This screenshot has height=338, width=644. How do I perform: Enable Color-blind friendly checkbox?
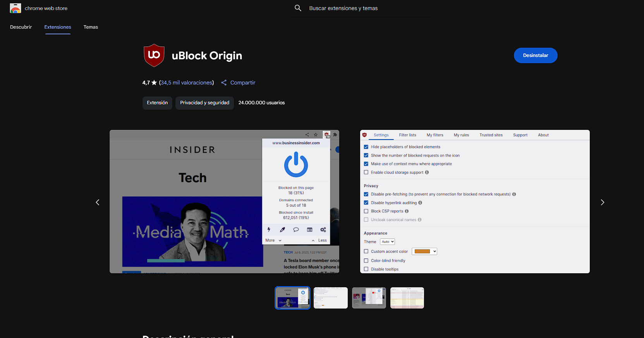click(x=366, y=261)
